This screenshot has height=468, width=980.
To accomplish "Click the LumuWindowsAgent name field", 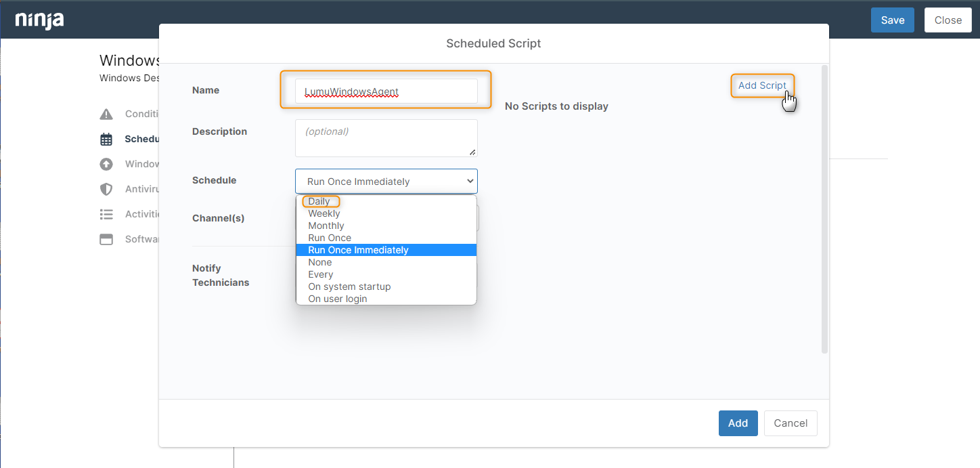I will 385,90.
